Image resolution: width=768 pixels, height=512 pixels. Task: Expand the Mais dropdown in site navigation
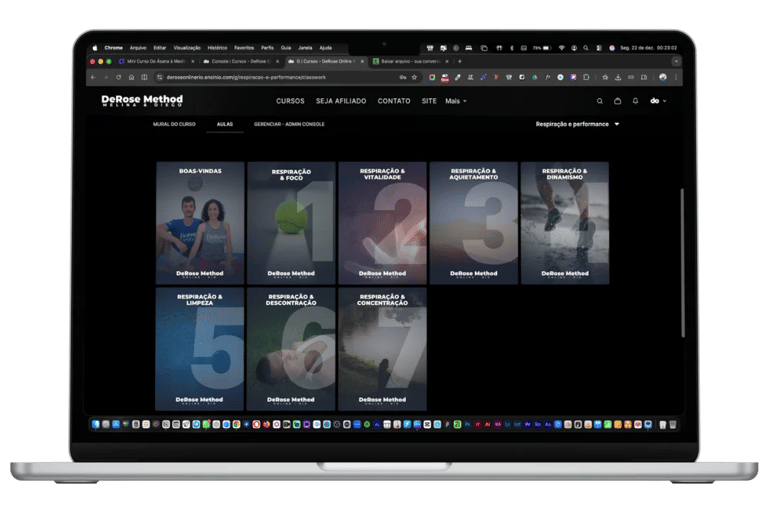456,101
